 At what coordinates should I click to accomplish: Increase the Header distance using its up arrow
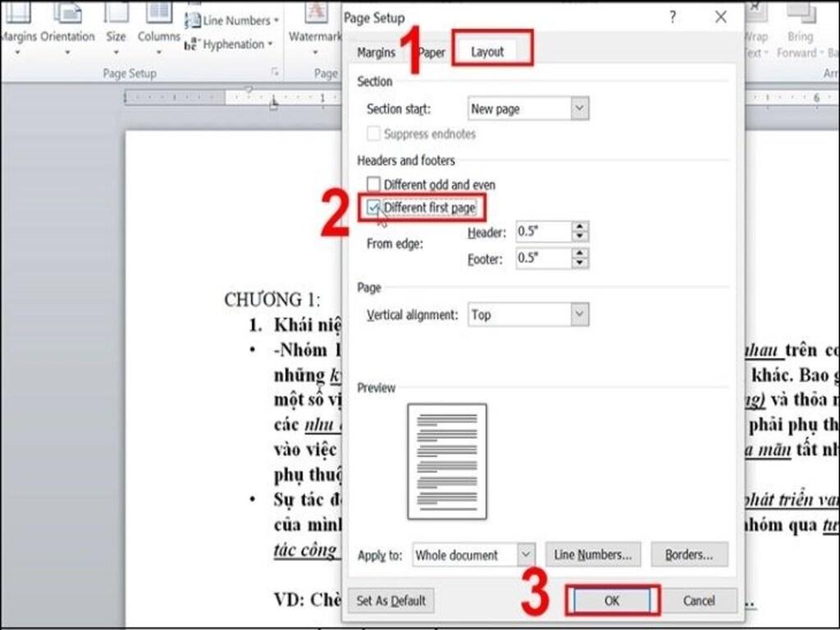[x=582, y=227]
